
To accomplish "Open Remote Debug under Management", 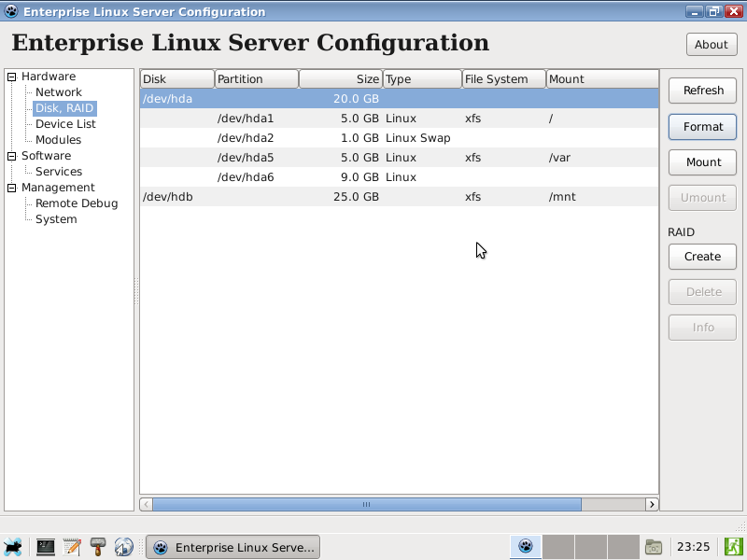I will [77, 203].
